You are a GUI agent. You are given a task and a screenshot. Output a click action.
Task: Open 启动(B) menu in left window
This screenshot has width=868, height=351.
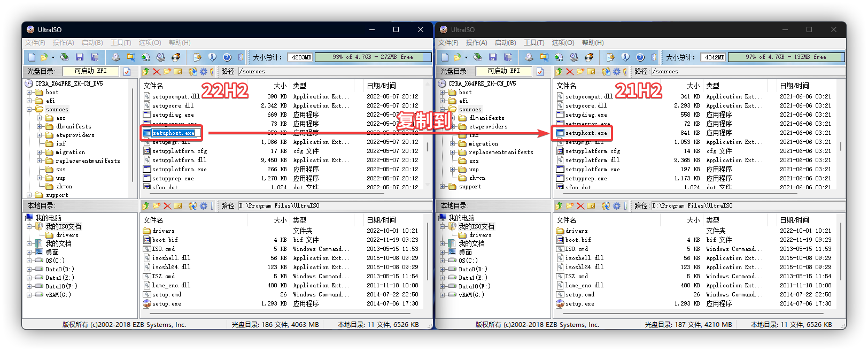(92, 43)
